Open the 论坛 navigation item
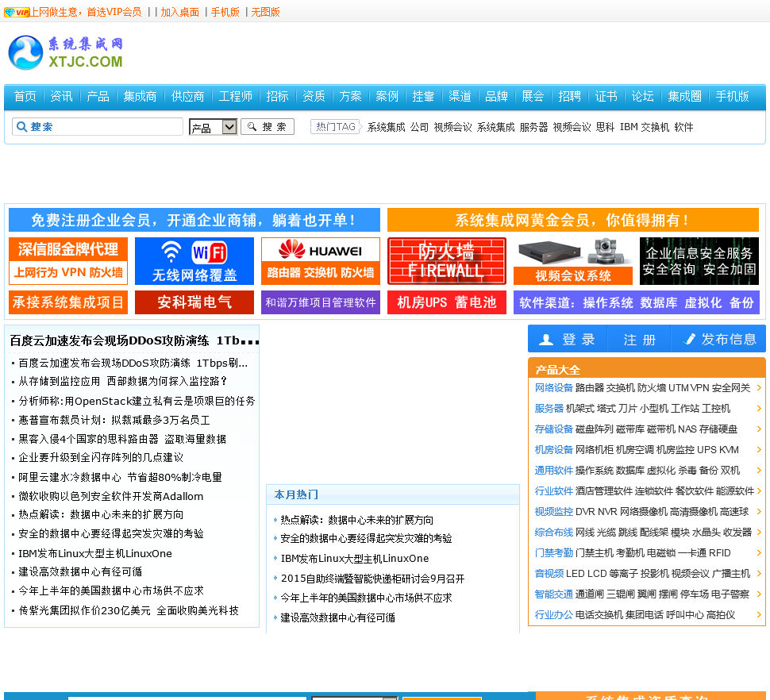This screenshot has height=700, width=770. [642, 96]
